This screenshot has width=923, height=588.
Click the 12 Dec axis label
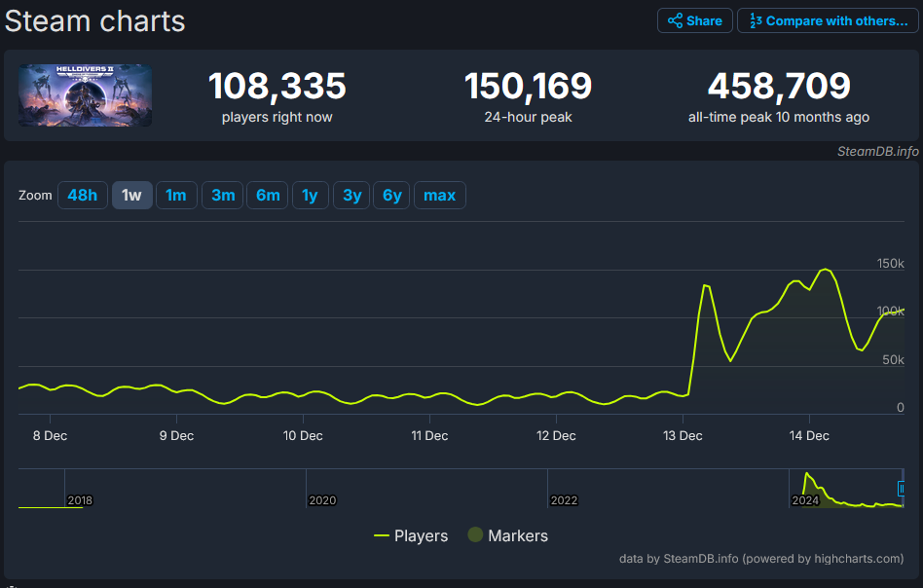556,435
